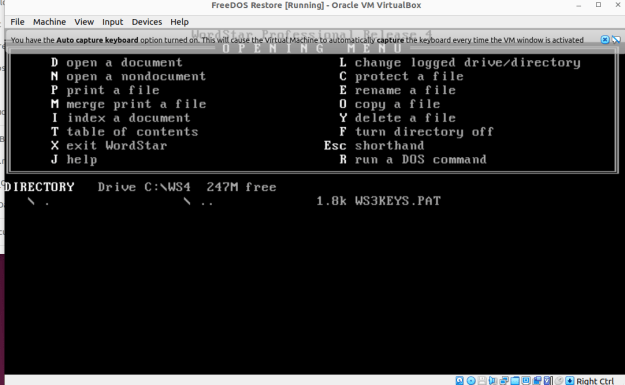Click the floppy disk status icon
Viewport: 625px width, 385px height.
tap(482, 381)
